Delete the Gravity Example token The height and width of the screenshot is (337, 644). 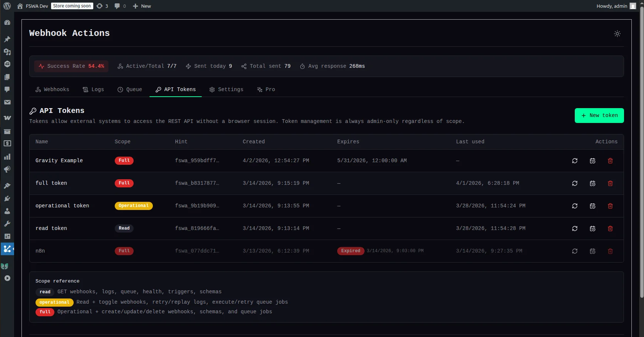tap(610, 161)
